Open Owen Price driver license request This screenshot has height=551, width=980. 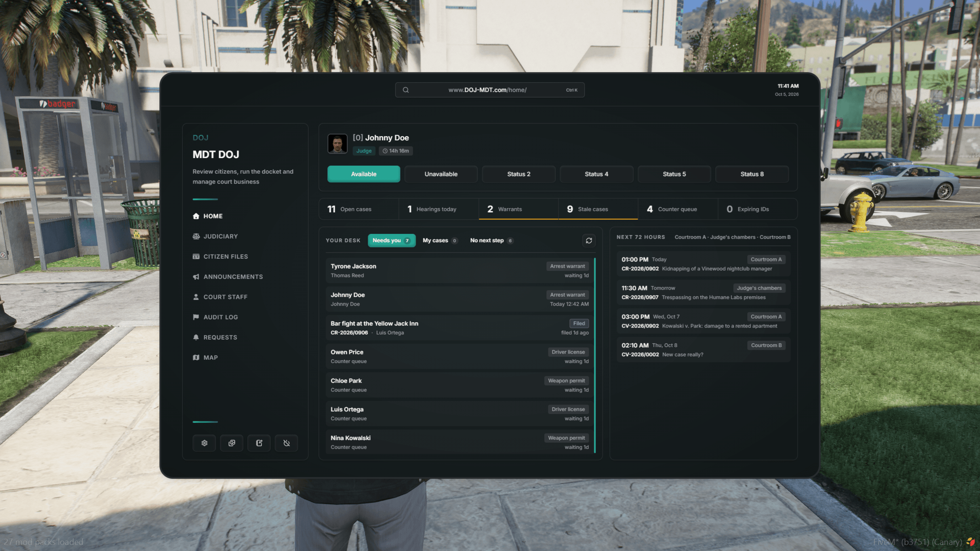click(x=460, y=357)
